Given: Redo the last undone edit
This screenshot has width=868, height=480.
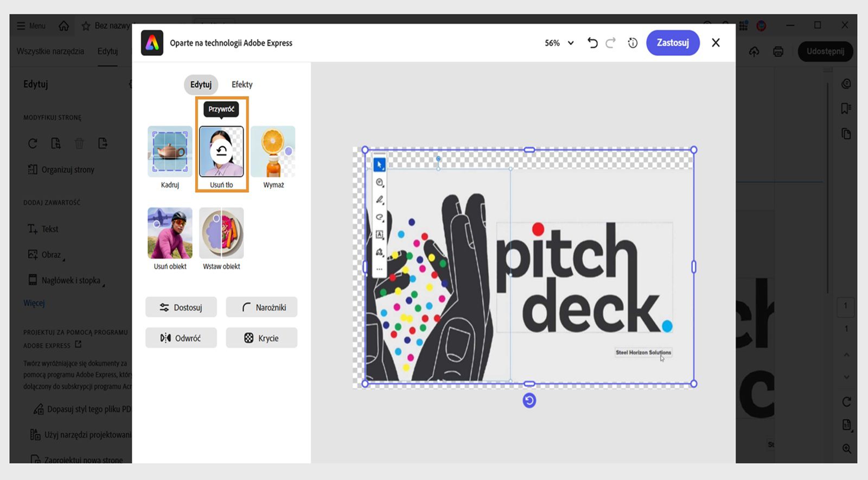Looking at the screenshot, I should 611,43.
